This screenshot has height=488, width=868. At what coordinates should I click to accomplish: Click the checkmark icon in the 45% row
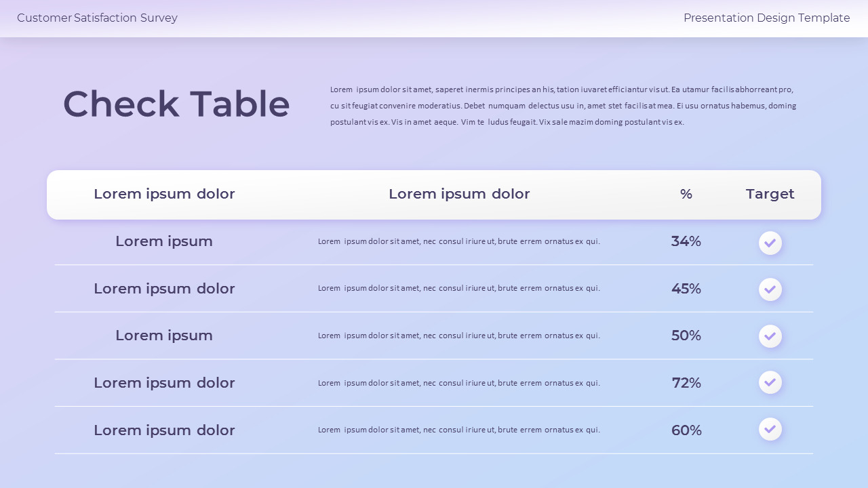coord(770,289)
